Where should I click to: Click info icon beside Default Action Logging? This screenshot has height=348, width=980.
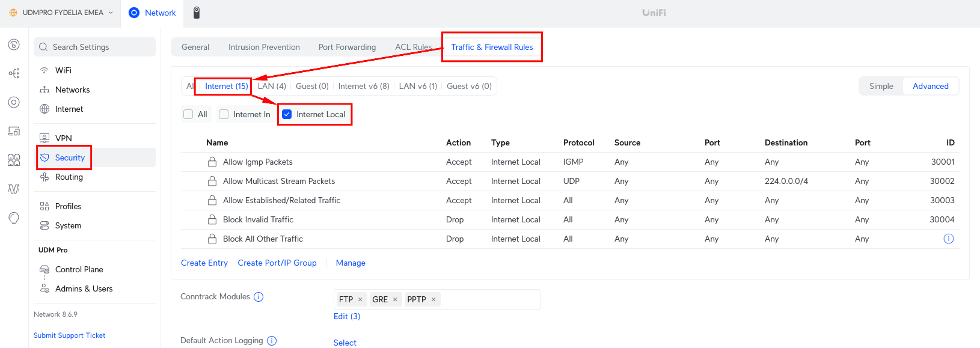pos(272,341)
